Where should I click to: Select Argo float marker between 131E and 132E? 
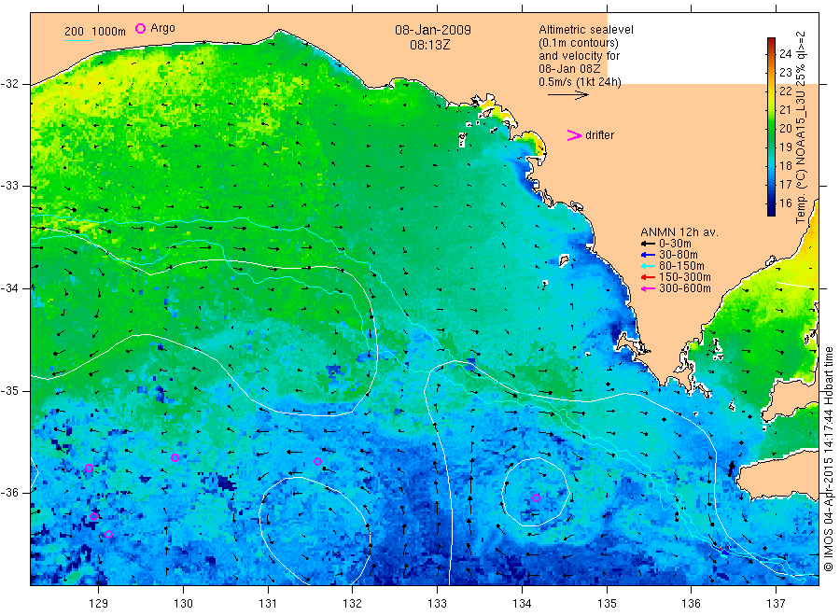point(317,461)
